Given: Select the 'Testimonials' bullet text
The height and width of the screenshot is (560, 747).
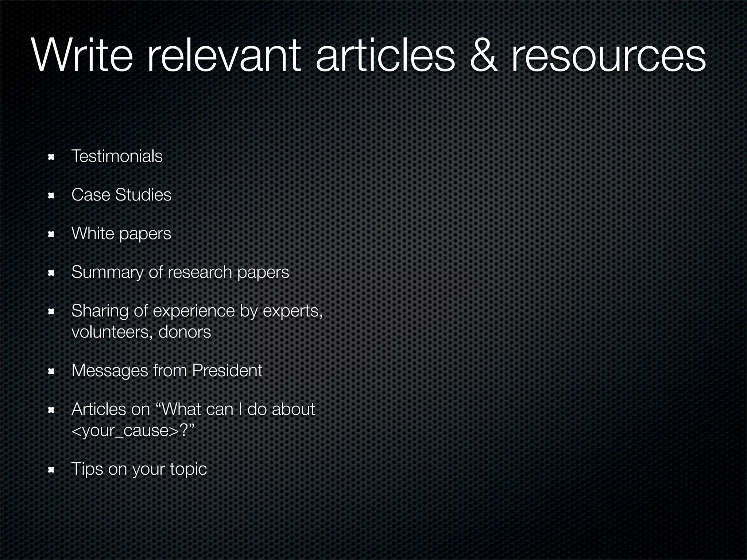Looking at the screenshot, I should pyautogui.click(x=117, y=156).
